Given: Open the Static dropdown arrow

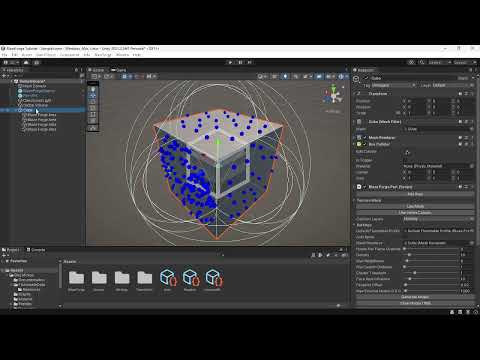Looking at the screenshot, I should coord(472,78).
